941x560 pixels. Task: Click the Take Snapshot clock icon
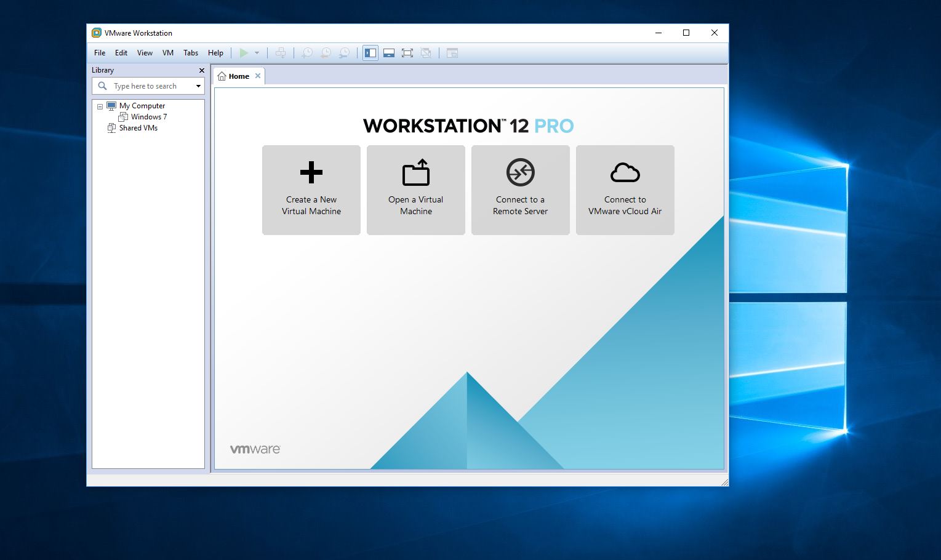pos(306,53)
